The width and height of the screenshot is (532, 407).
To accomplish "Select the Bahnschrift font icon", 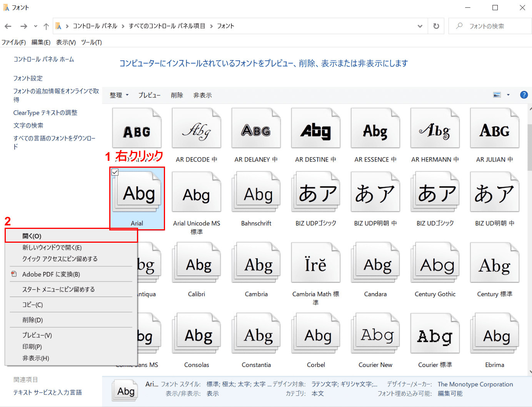I will [256, 192].
